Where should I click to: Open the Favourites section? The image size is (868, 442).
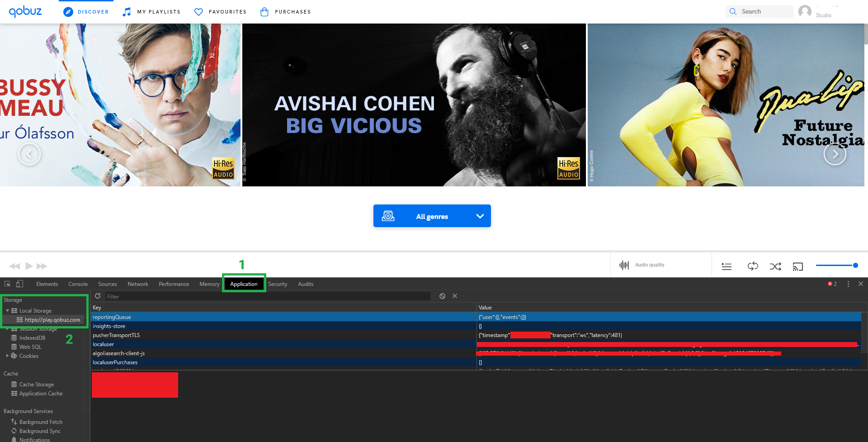(x=220, y=12)
